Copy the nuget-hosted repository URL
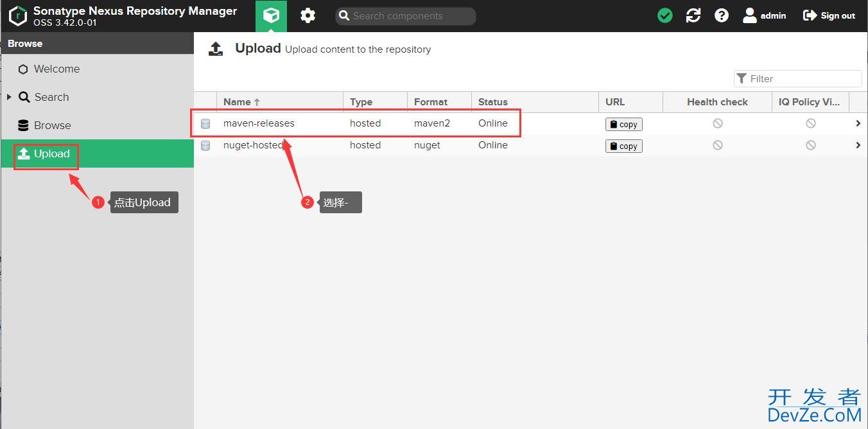The height and width of the screenshot is (429, 868). 624,146
